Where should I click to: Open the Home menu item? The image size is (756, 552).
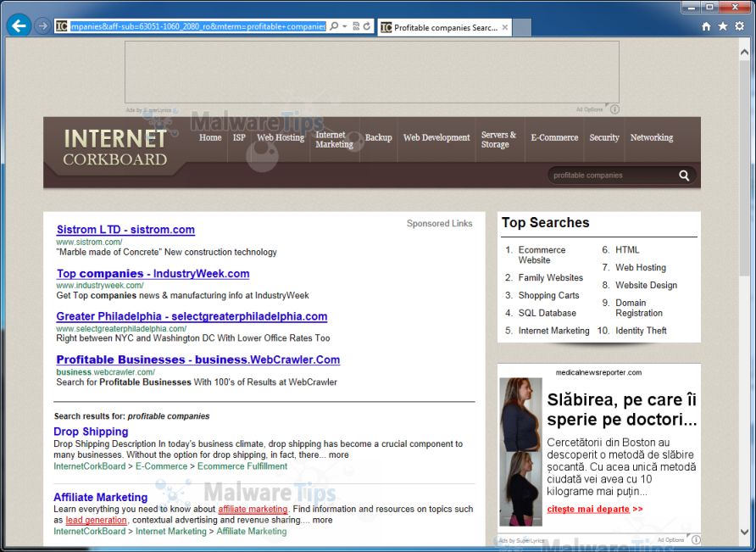tap(210, 137)
